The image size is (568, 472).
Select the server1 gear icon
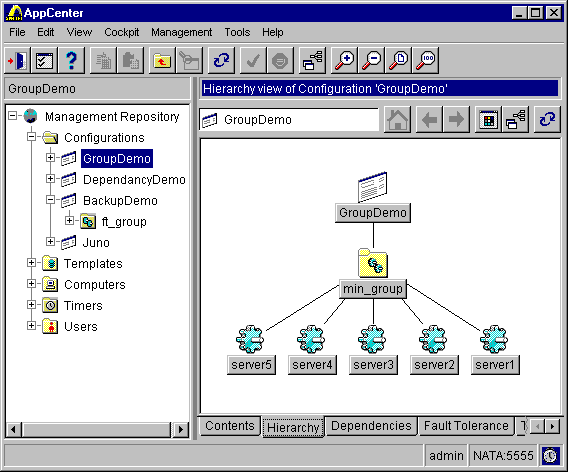tap(494, 339)
